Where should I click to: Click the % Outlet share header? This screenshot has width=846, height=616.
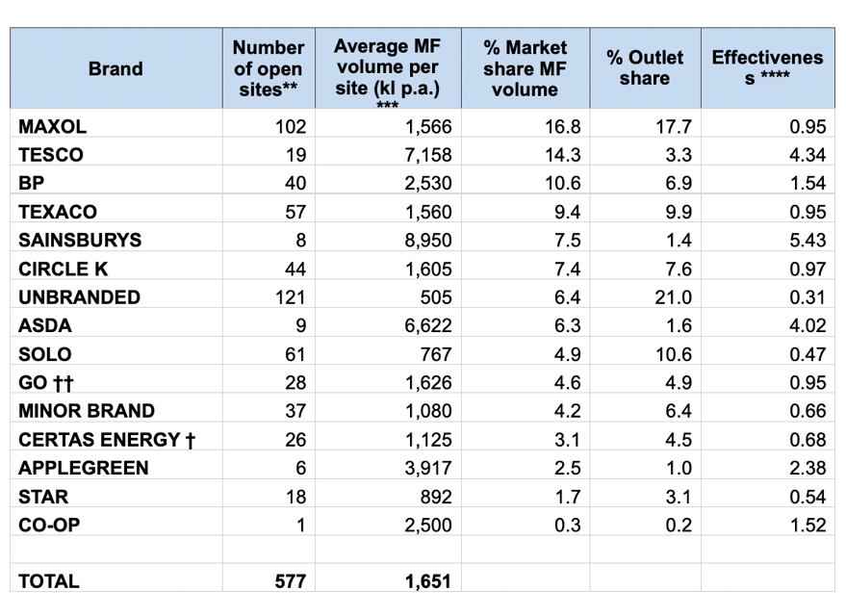click(x=644, y=68)
